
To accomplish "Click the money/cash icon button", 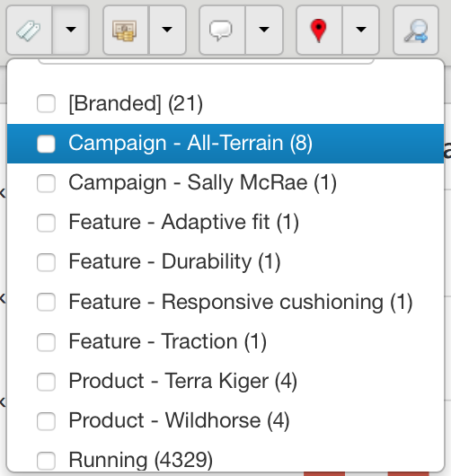I will tap(126, 30).
